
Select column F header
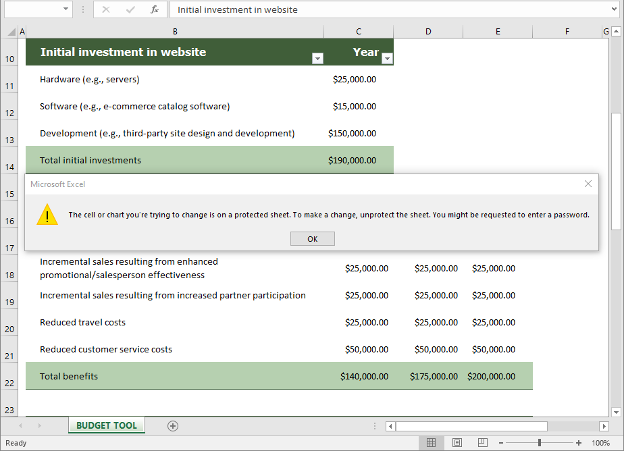pyautogui.click(x=567, y=31)
